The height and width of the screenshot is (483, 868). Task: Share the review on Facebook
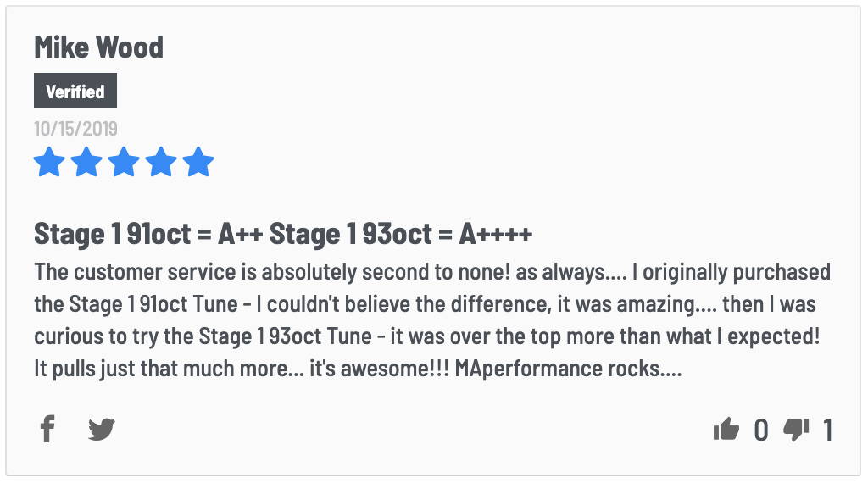[47, 429]
